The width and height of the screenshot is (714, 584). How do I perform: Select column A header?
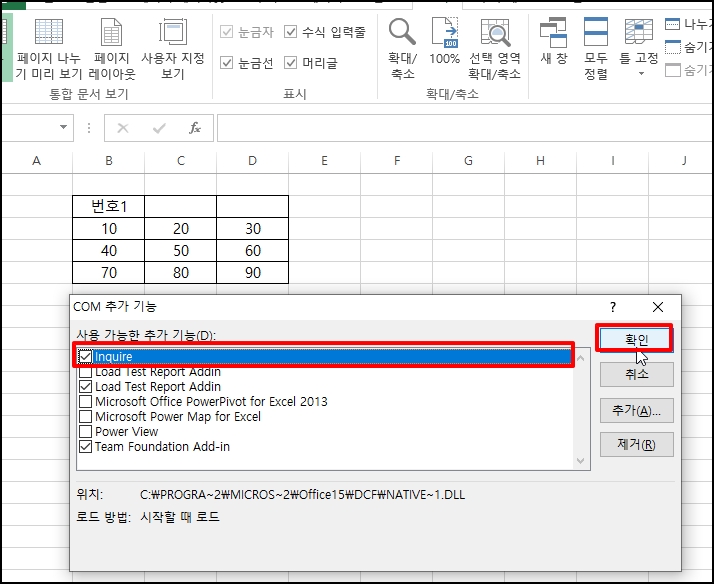37,161
